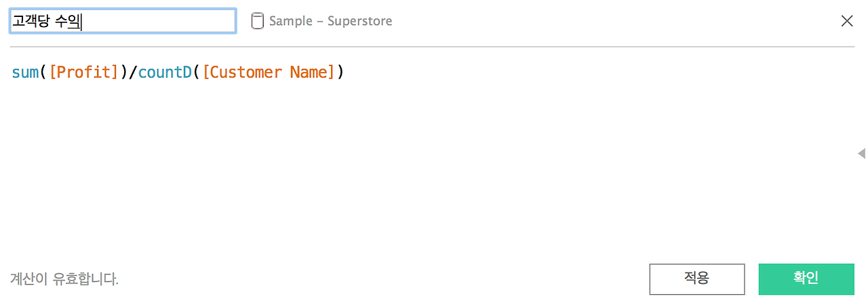The image size is (868, 303).
Task: Click the calculation name field 고객당 수익
Action: (123, 21)
